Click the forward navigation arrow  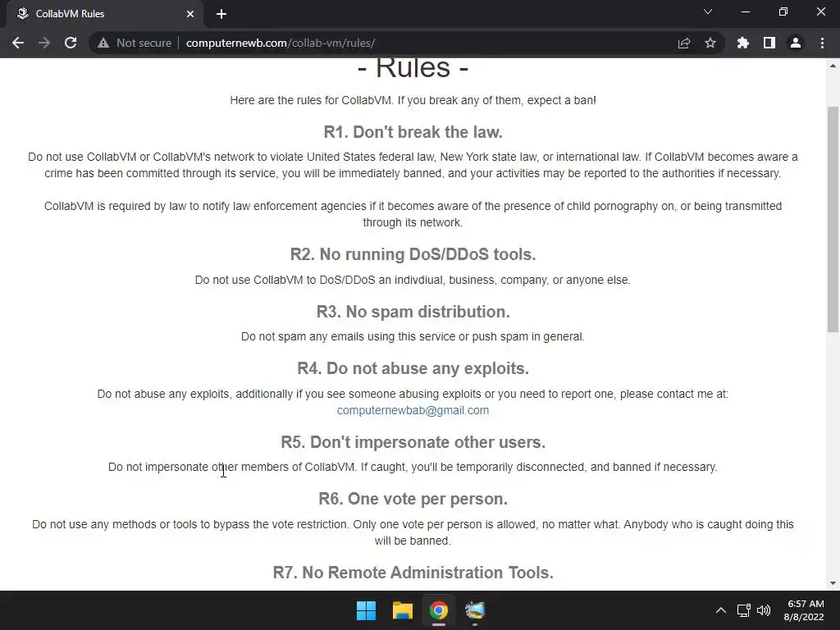[x=44, y=43]
